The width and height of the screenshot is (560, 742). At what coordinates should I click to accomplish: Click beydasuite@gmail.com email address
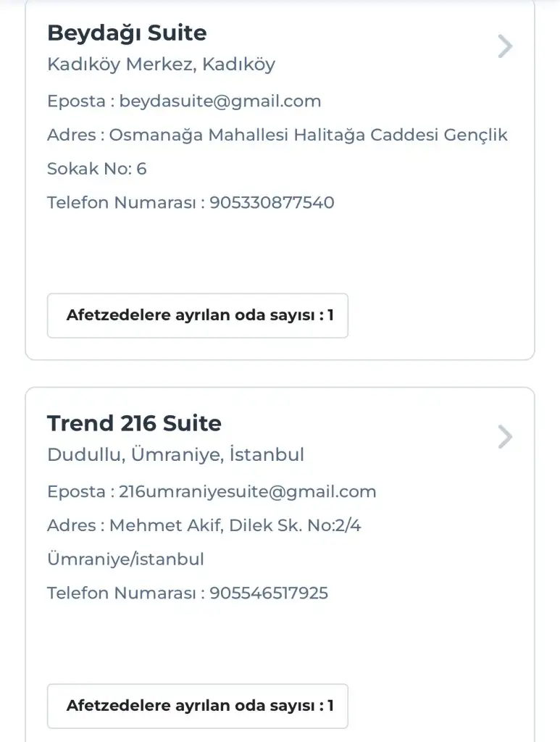tap(220, 101)
